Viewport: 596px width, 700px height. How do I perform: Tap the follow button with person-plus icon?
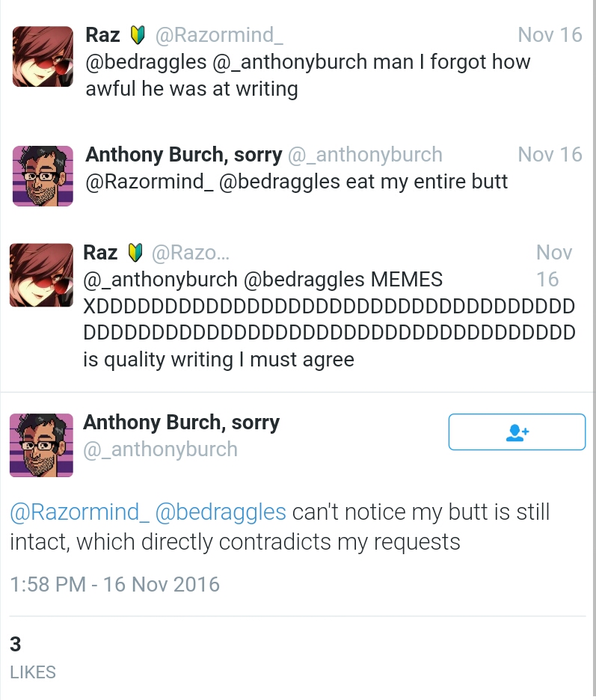517,432
